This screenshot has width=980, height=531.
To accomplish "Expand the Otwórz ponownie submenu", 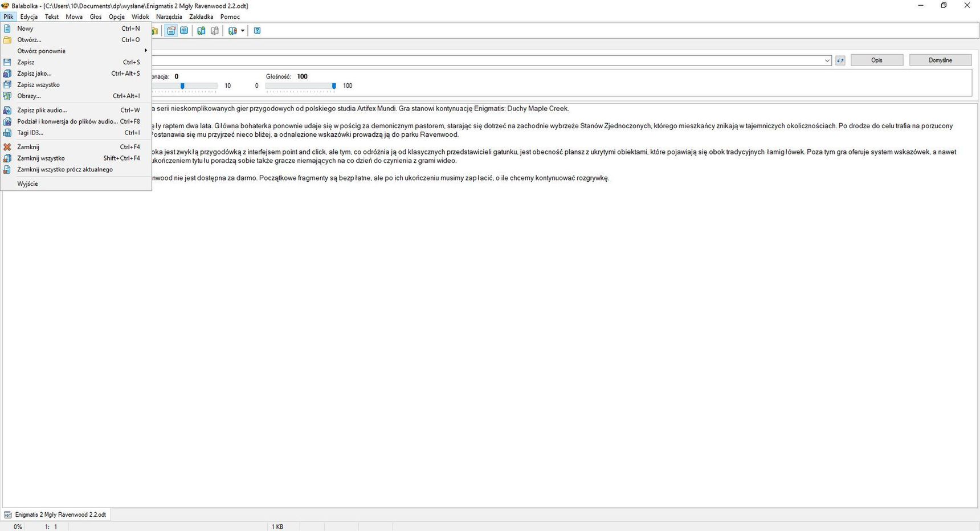I will (x=76, y=51).
